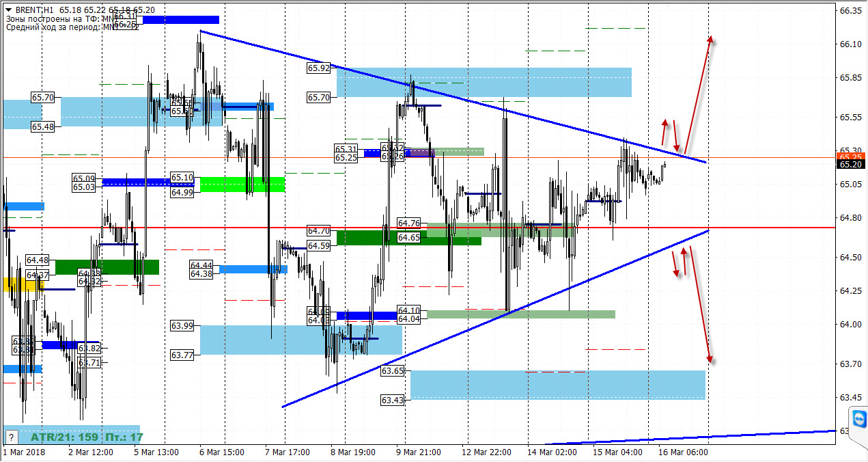Screen dimensions: 868x462
Task: Open the chart dropdown triangle beside BRENT,H1
Action: tap(8, 10)
